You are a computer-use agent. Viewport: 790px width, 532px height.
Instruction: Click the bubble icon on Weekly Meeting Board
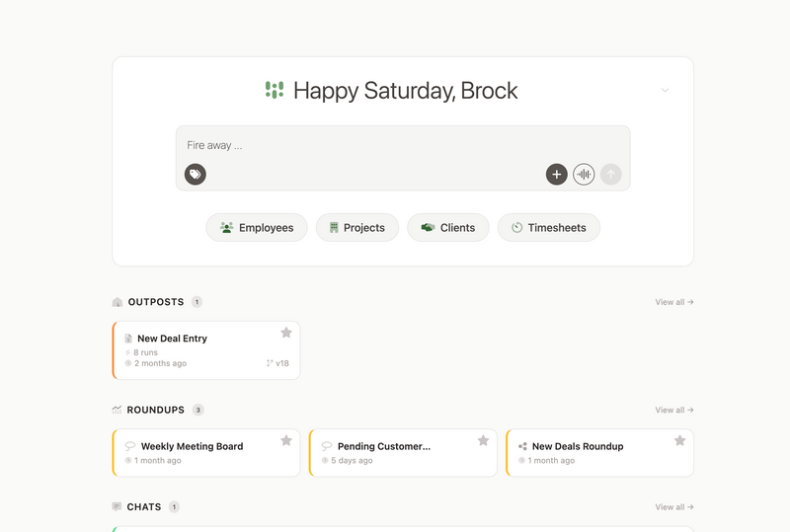click(x=130, y=446)
